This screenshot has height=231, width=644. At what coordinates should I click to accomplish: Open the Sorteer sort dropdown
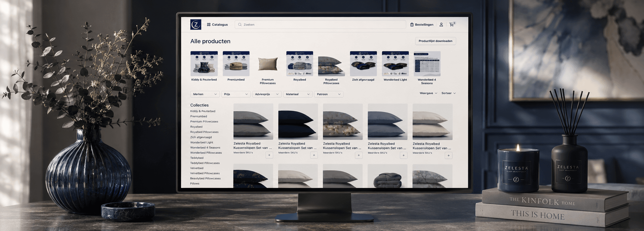click(x=449, y=93)
